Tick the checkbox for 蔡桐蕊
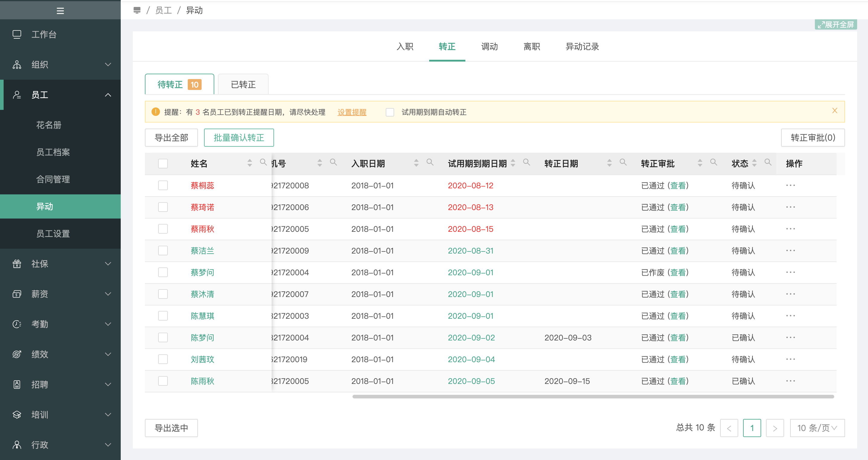 163,185
